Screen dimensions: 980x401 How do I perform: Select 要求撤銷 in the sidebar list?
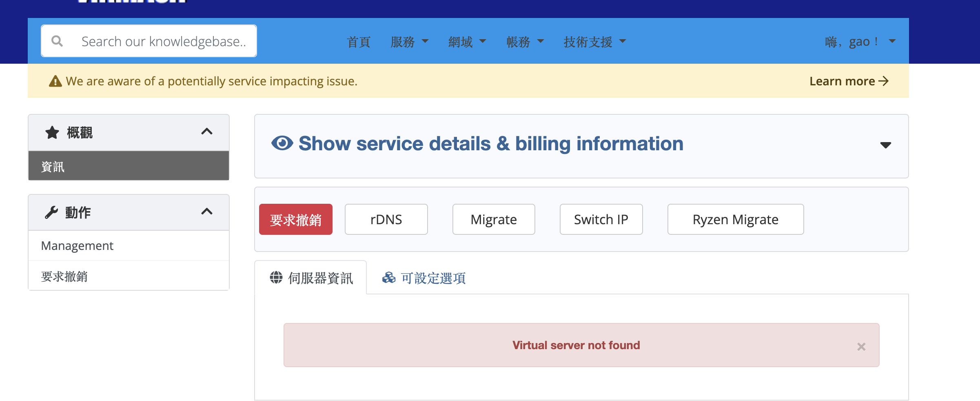[x=129, y=276]
